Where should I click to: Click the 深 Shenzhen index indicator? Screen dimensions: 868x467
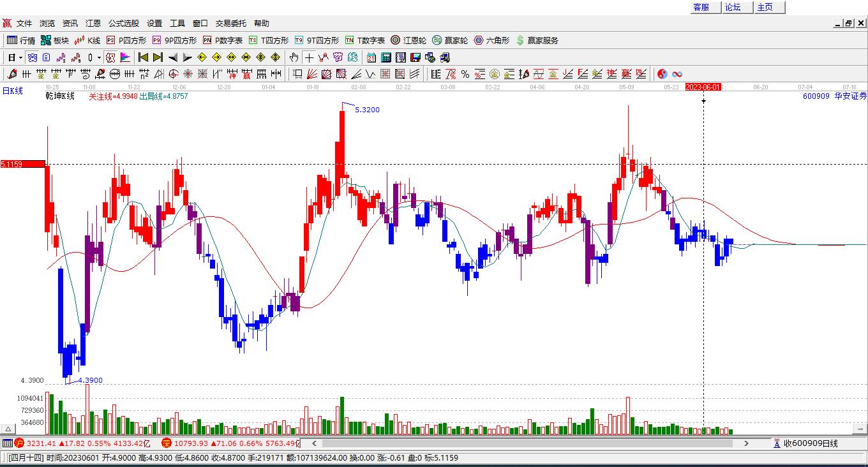pos(166,443)
